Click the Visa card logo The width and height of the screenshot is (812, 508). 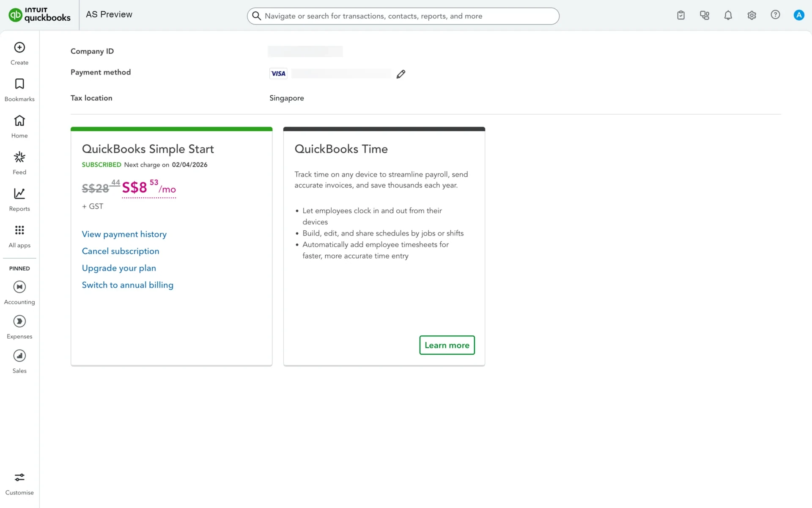[x=278, y=74]
